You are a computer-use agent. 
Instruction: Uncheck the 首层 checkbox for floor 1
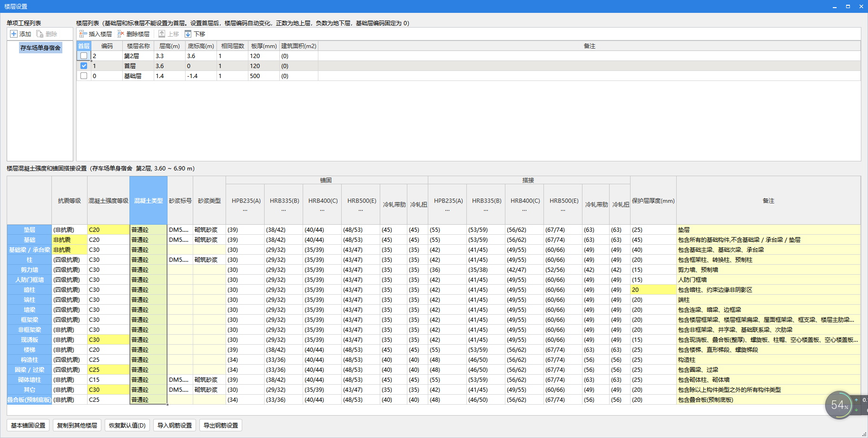pos(84,66)
